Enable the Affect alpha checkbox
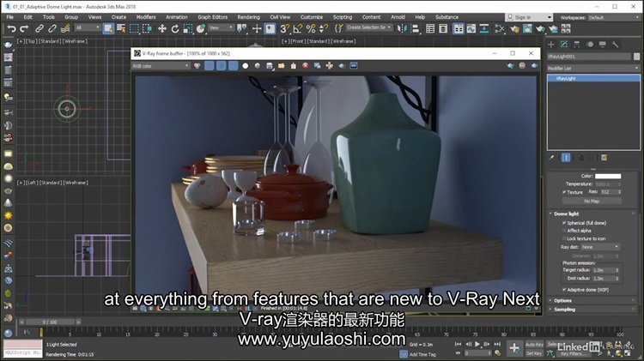644x361 pixels. coord(563,230)
